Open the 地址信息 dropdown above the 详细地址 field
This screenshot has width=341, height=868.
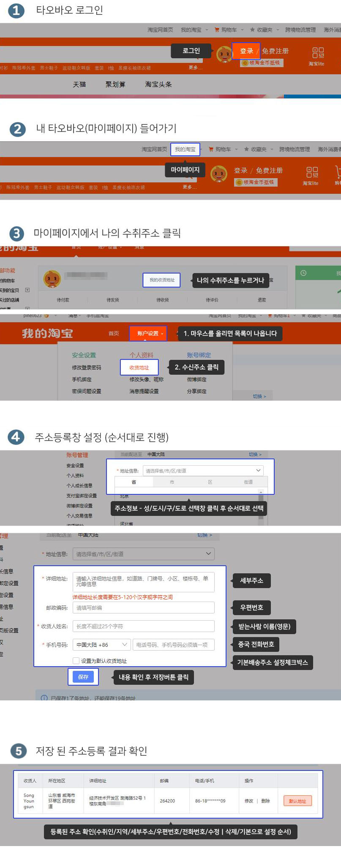144,554
